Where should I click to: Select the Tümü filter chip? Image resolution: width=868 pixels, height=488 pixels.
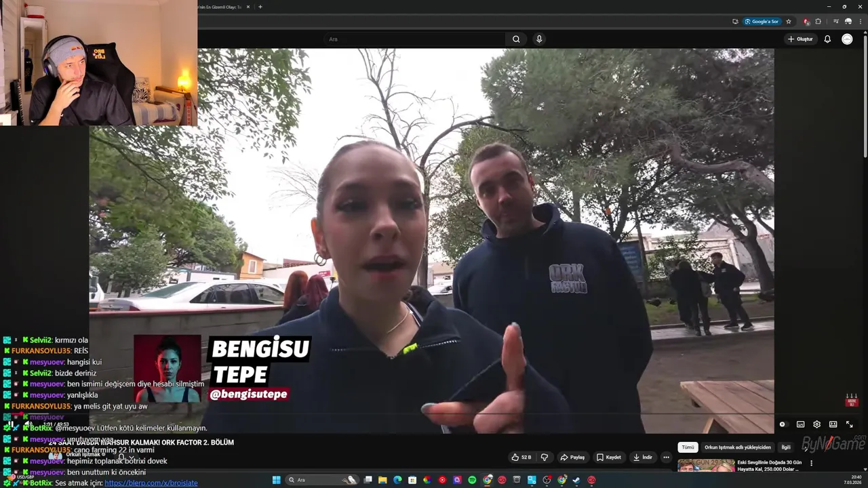click(x=688, y=447)
